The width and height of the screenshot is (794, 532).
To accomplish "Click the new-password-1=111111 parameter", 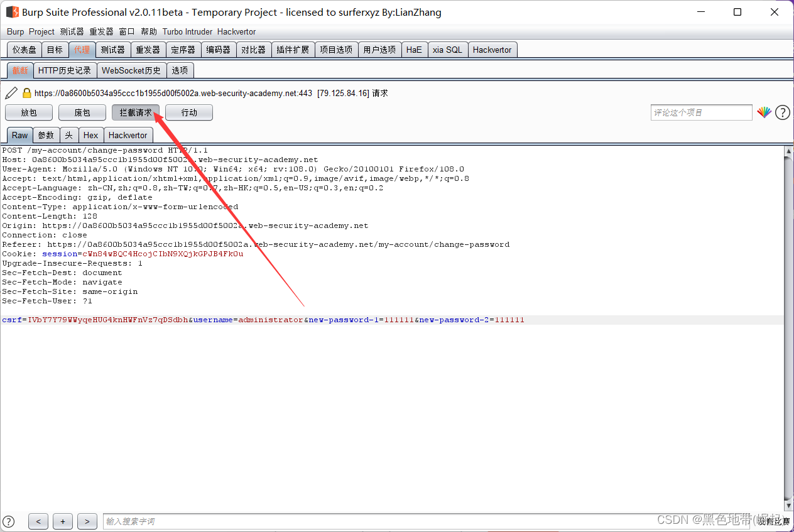I will click(361, 320).
